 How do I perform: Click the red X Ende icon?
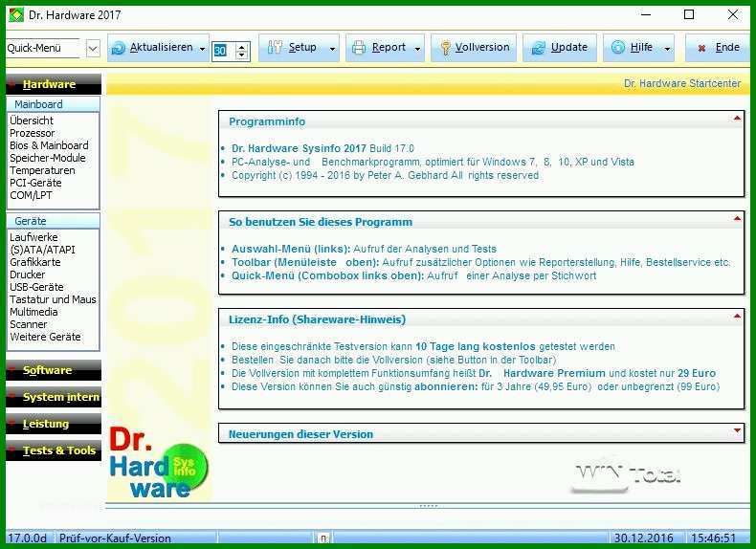pos(701,48)
